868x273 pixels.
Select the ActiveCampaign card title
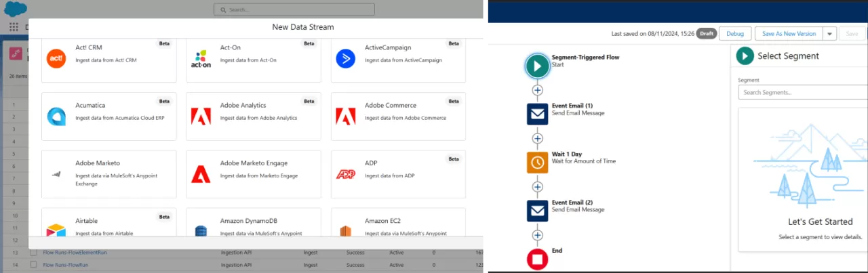(387, 47)
